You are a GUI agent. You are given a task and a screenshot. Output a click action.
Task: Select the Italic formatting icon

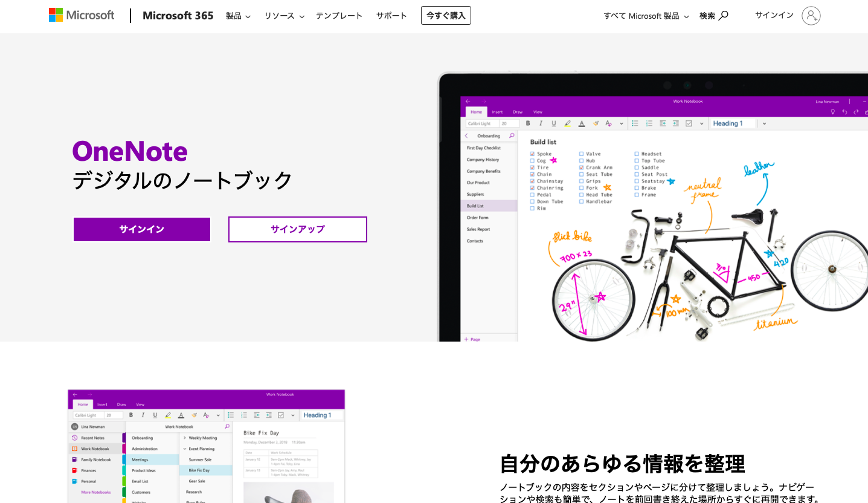click(541, 123)
